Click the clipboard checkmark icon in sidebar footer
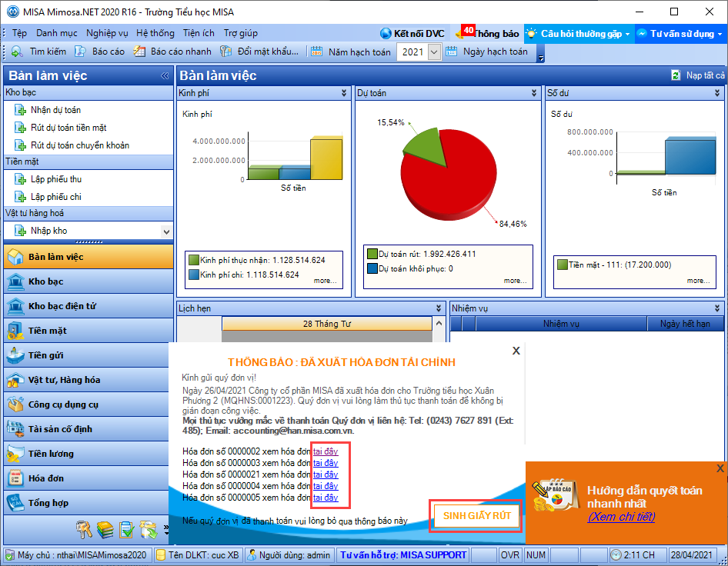This screenshot has height=566, width=728. (127, 529)
